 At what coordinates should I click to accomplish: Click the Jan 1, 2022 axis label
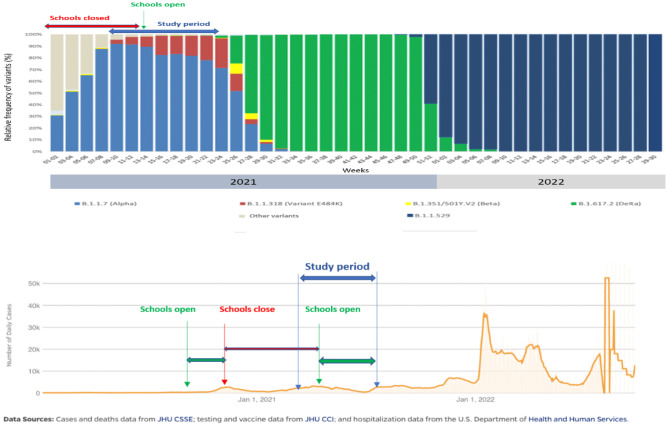coord(475,400)
